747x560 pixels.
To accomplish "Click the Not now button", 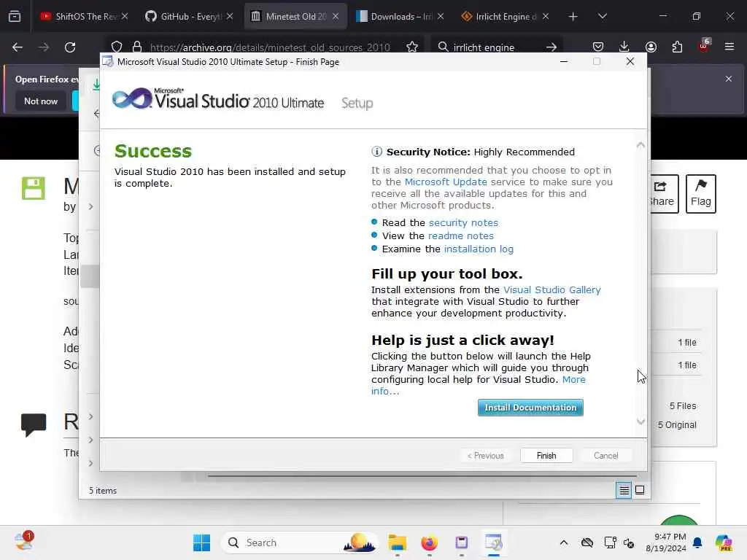I will pyautogui.click(x=41, y=101).
